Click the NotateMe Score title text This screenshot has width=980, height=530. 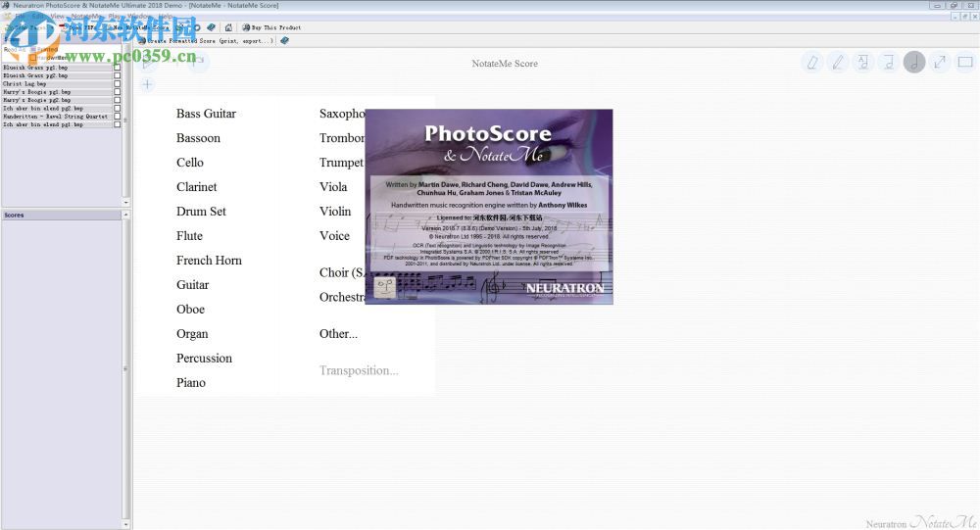tap(505, 63)
